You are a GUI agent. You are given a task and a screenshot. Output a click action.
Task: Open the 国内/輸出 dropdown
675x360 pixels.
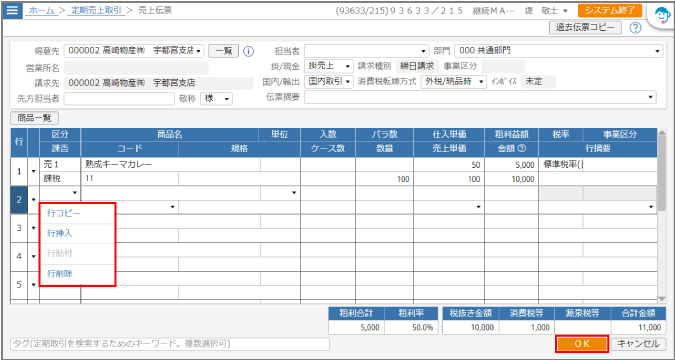pos(329,81)
